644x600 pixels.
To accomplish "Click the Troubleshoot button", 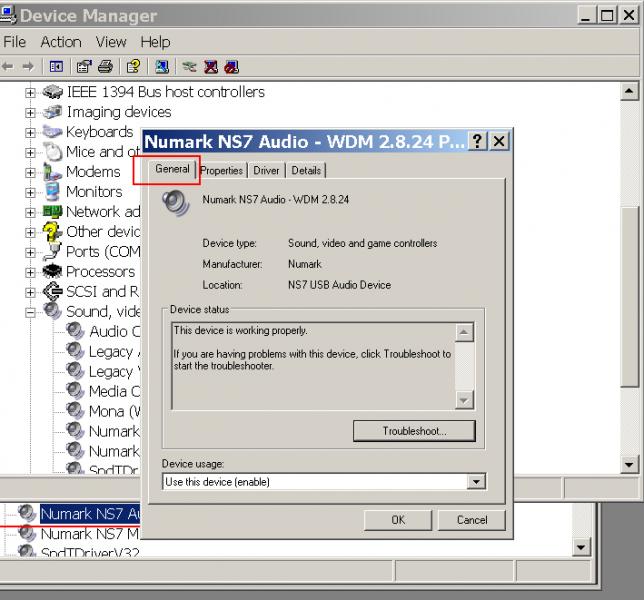I will 414,431.
